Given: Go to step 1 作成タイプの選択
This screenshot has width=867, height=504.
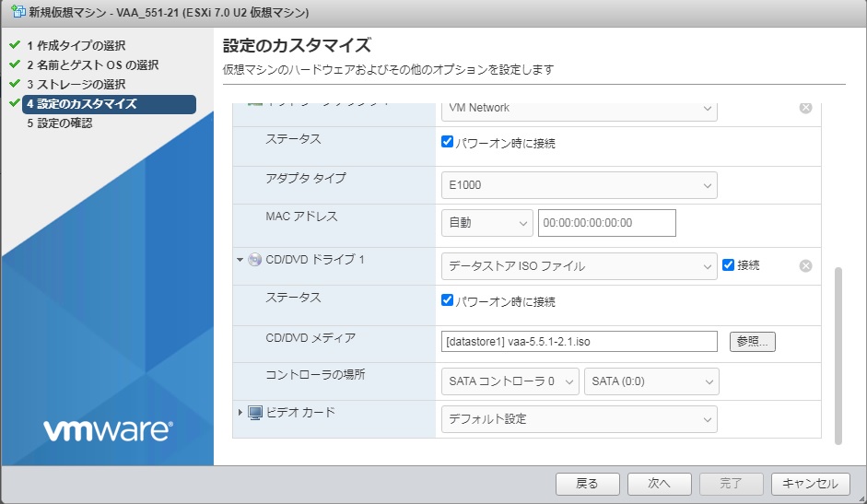Looking at the screenshot, I should click(x=76, y=45).
